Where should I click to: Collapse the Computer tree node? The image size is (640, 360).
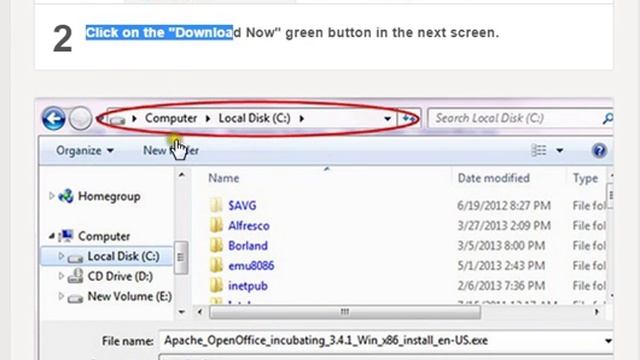[x=52, y=236]
